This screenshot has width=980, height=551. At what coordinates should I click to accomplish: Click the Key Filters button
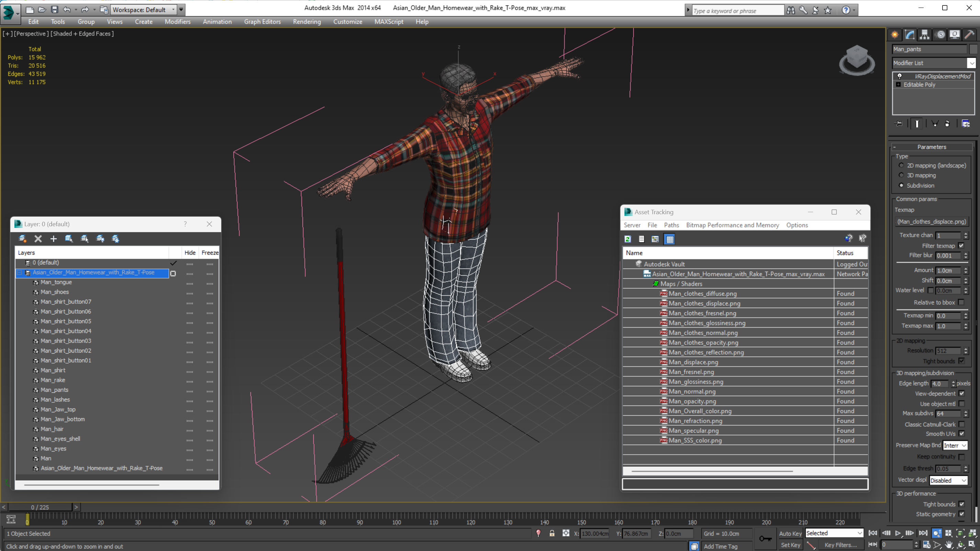841,545
